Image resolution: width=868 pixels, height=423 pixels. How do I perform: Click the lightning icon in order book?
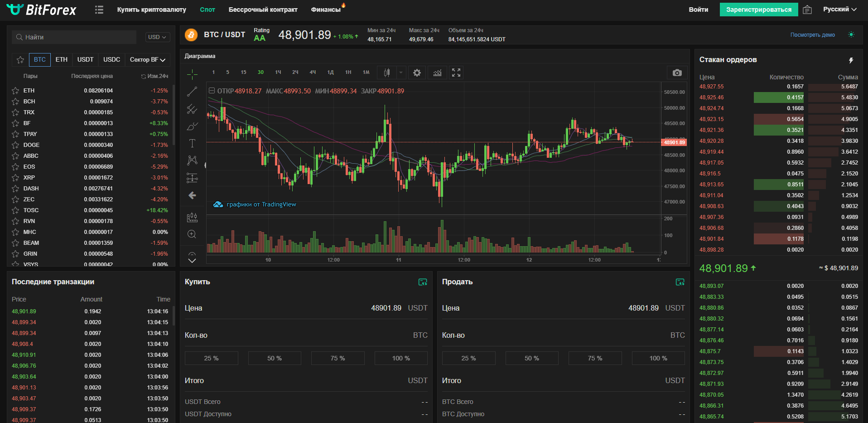(x=851, y=60)
